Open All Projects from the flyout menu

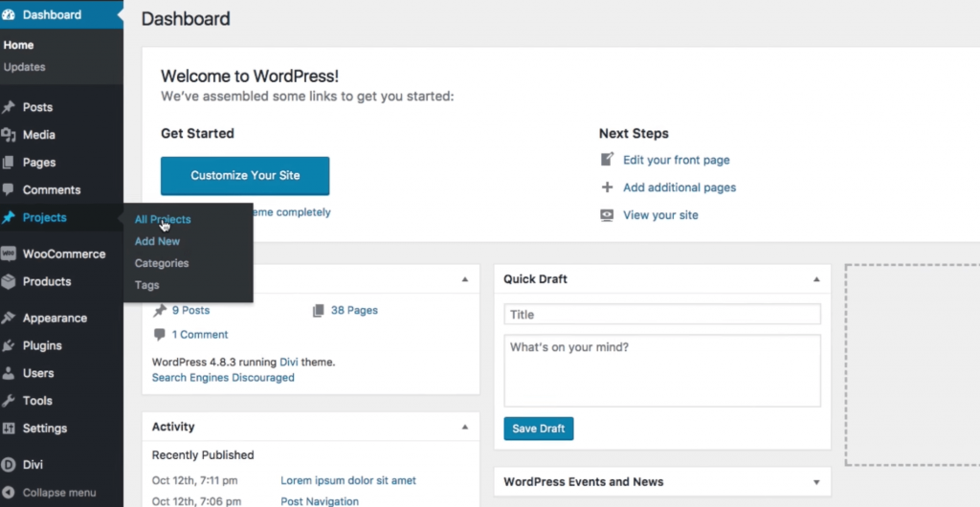tap(163, 219)
